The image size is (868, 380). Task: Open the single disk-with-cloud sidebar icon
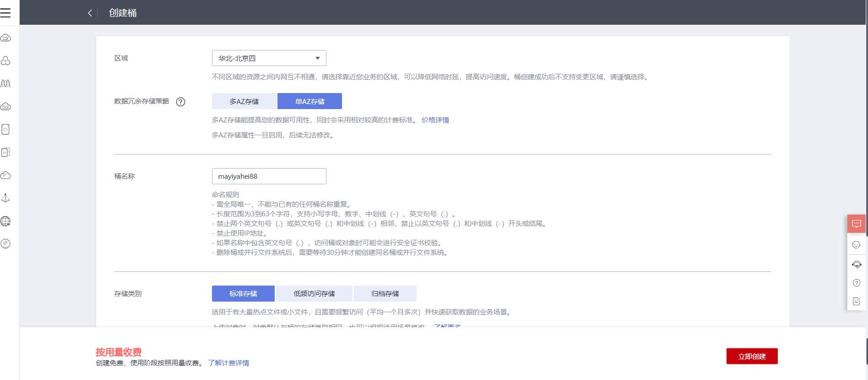click(x=5, y=129)
